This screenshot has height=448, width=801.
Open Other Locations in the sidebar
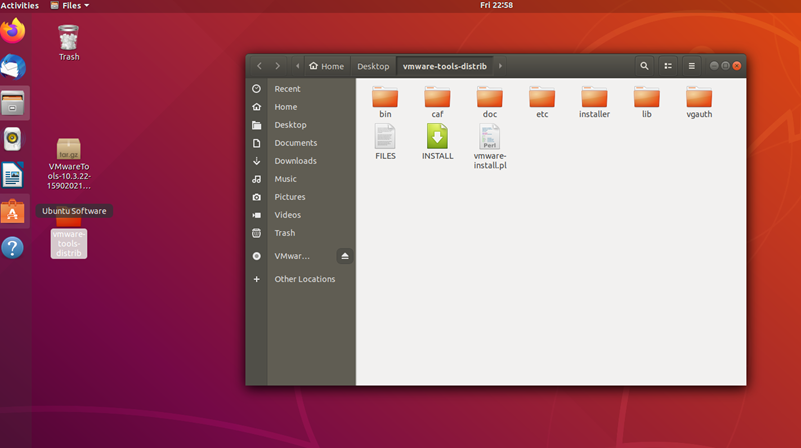click(x=300, y=279)
